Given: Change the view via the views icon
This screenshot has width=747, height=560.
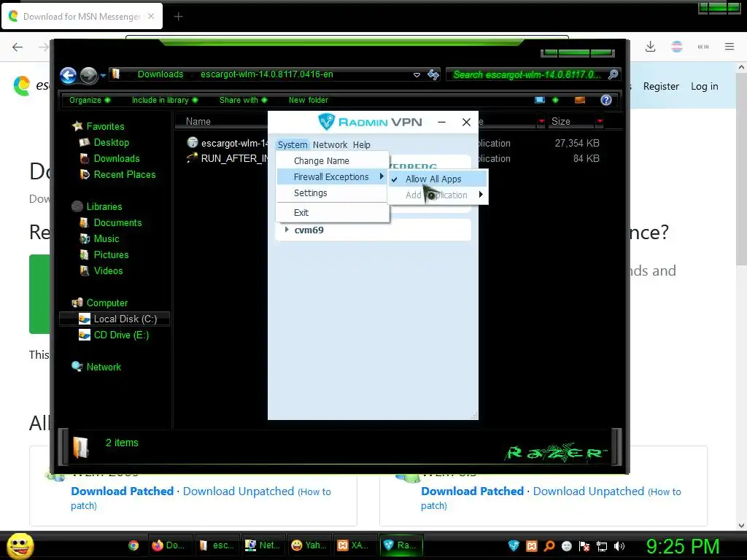Looking at the screenshot, I should click(540, 100).
